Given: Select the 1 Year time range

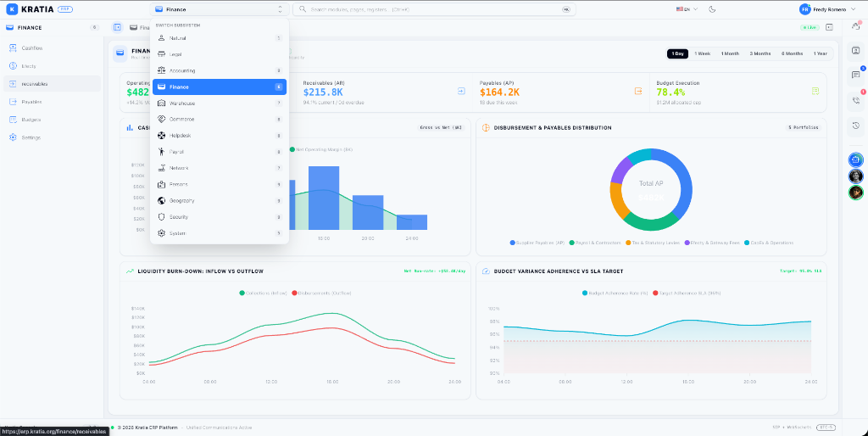Looking at the screenshot, I should click(821, 53).
